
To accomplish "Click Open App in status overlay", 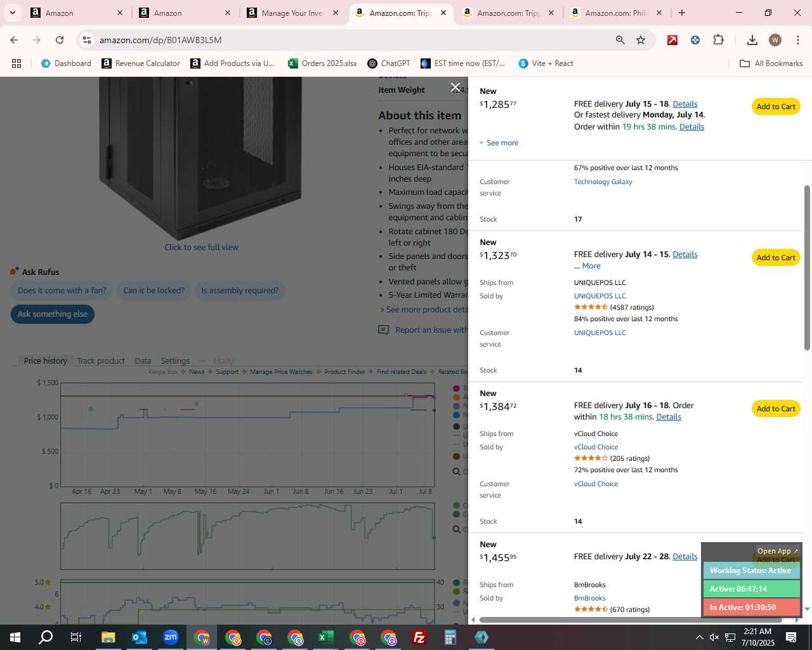I will (778, 551).
